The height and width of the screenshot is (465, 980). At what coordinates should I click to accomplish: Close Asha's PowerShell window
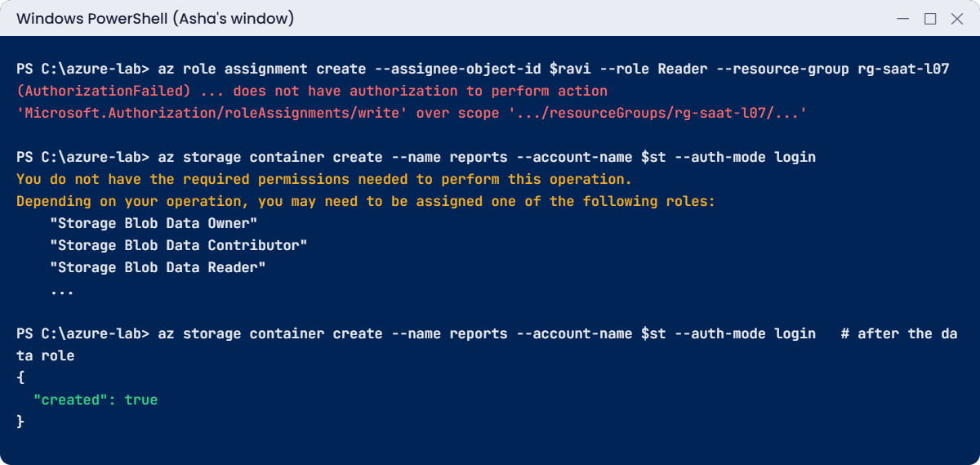(x=956, y=18)
